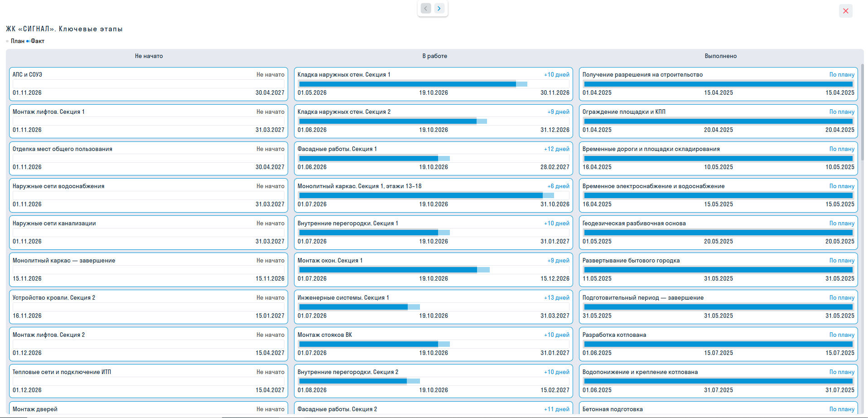
Task: Click the vertical scrollbar of the board
Action: click(x=862, y=112)
